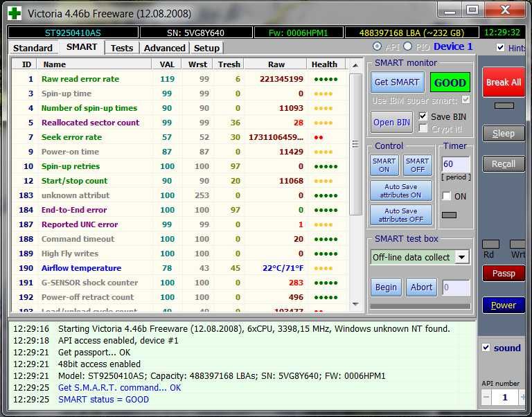Turn SMART ON

(x=384, y=166)
